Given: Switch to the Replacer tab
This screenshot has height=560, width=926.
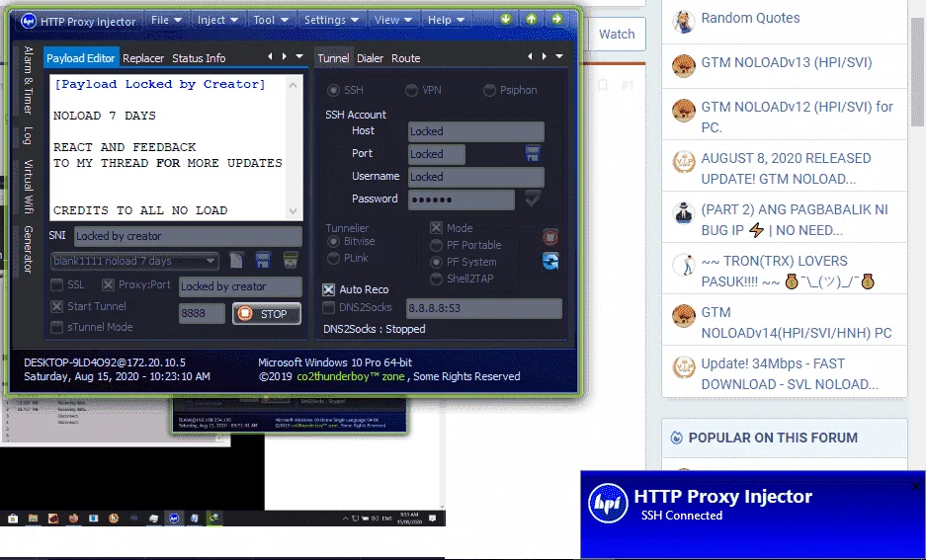Looking at the screenshot, I should click(143, 58).
